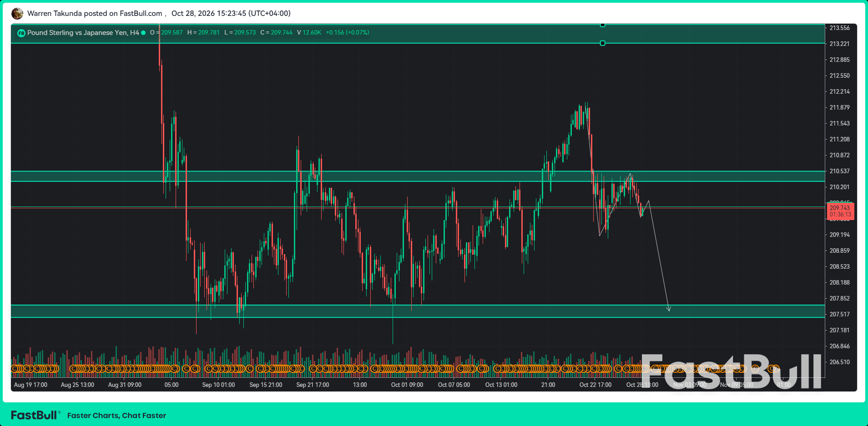Click the Oct 01 09:00 time axis label
The height and width of the screenshot is (426, 868).
pos(407,385)
